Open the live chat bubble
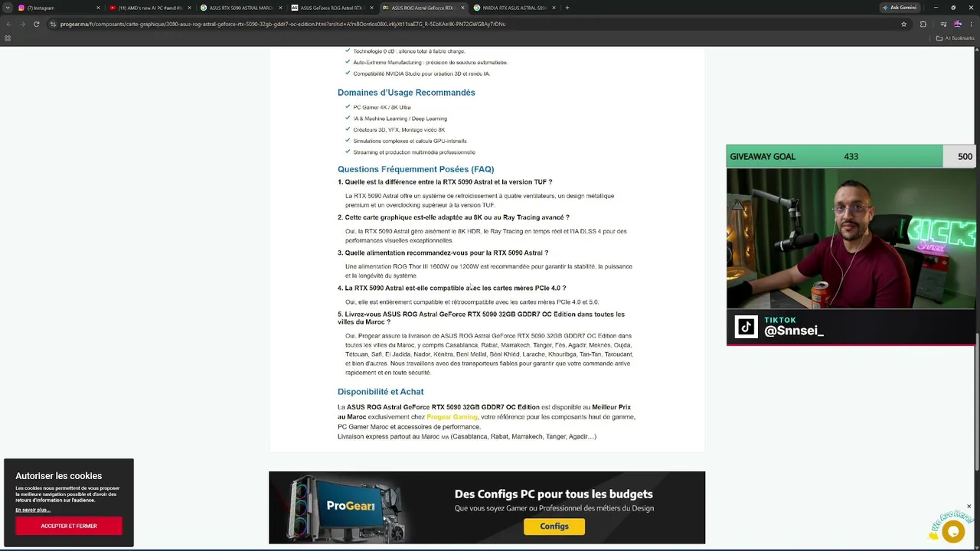Image resolution: width=980 pixels, height=551 pixels. tap(953, 531)
